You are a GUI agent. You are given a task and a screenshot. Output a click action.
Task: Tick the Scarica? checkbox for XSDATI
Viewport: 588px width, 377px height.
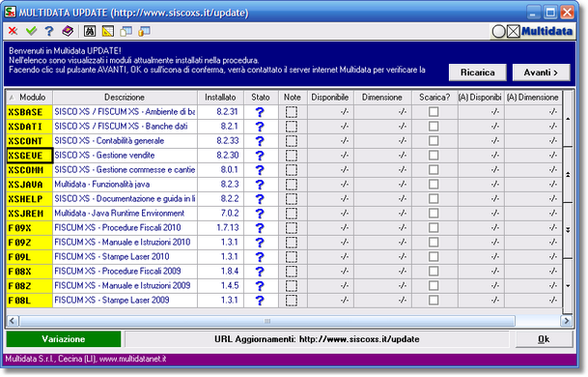click(x=434, y=127)
